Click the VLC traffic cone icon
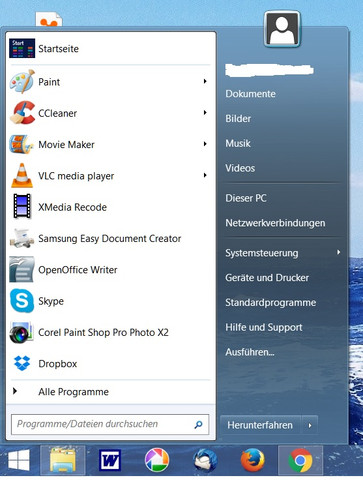Viewport: 363px width, 480px height. tap(22, 175)
